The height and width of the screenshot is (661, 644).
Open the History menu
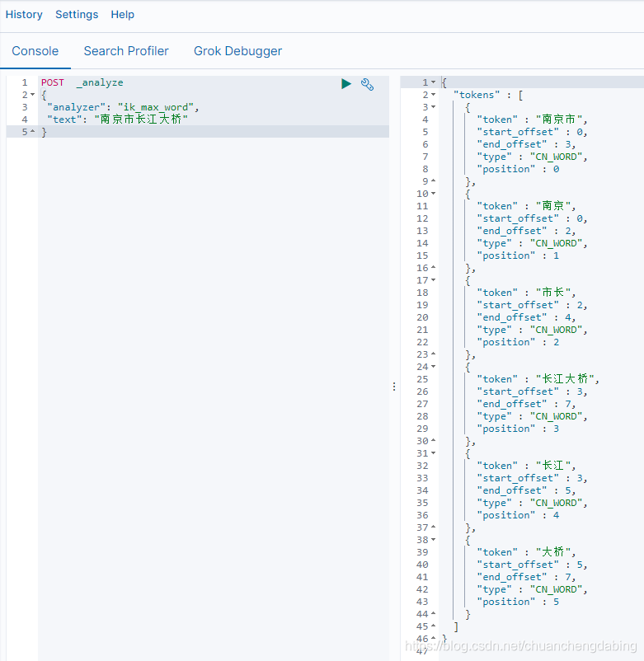click(24, 14)
